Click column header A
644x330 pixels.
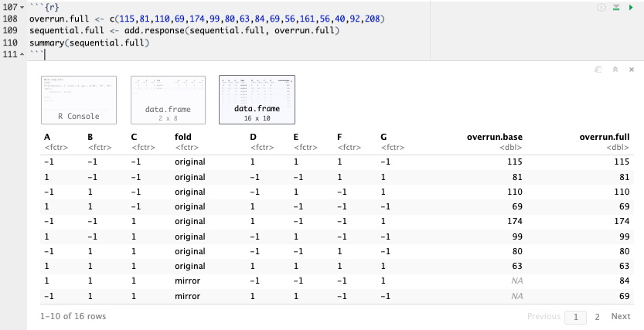point(47,137)
